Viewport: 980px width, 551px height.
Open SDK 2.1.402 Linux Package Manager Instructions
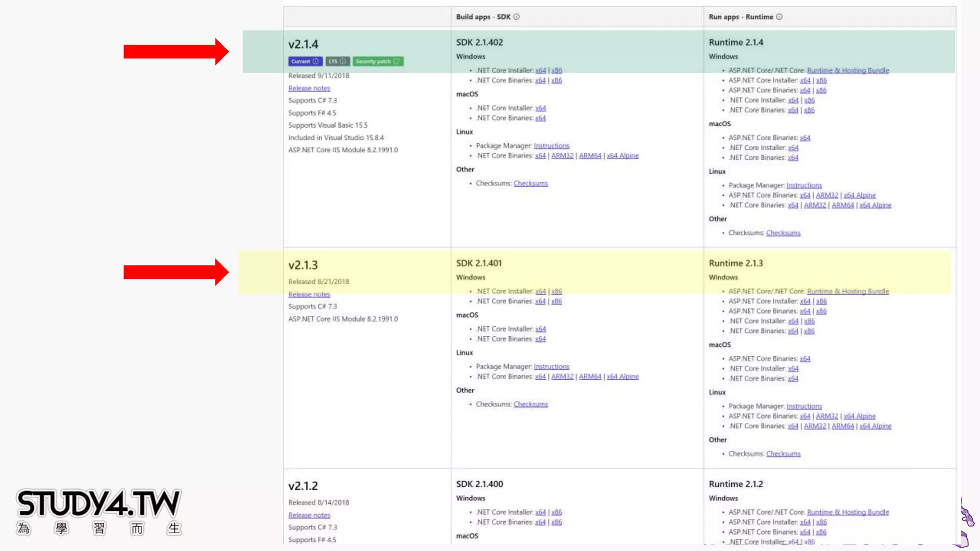551,146
